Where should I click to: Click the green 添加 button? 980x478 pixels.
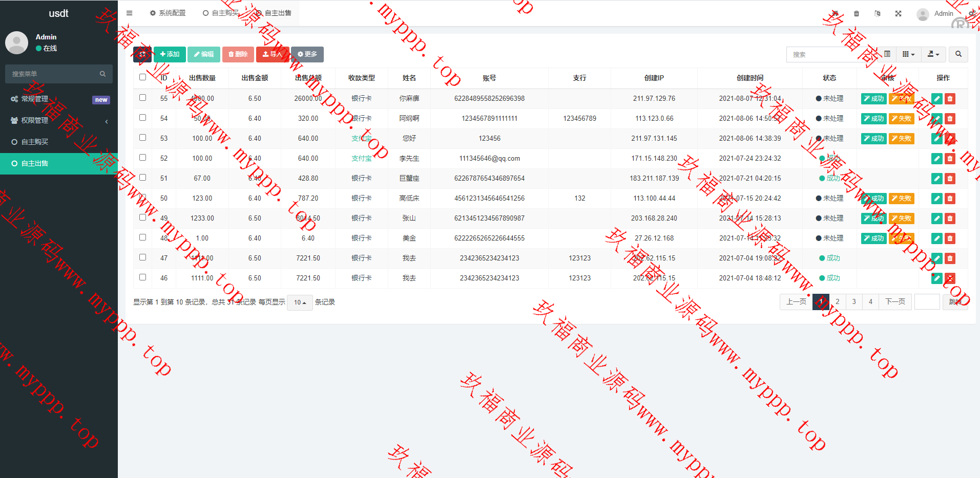[170, 54]
